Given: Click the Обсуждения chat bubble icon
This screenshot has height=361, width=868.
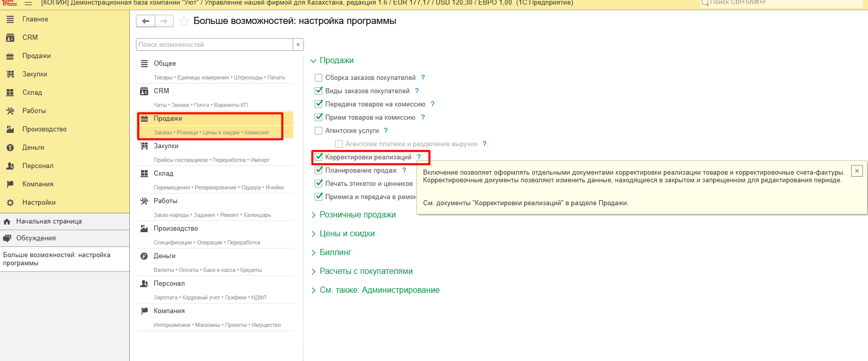Looking at the screenshot, I should [x=7, y=238].
